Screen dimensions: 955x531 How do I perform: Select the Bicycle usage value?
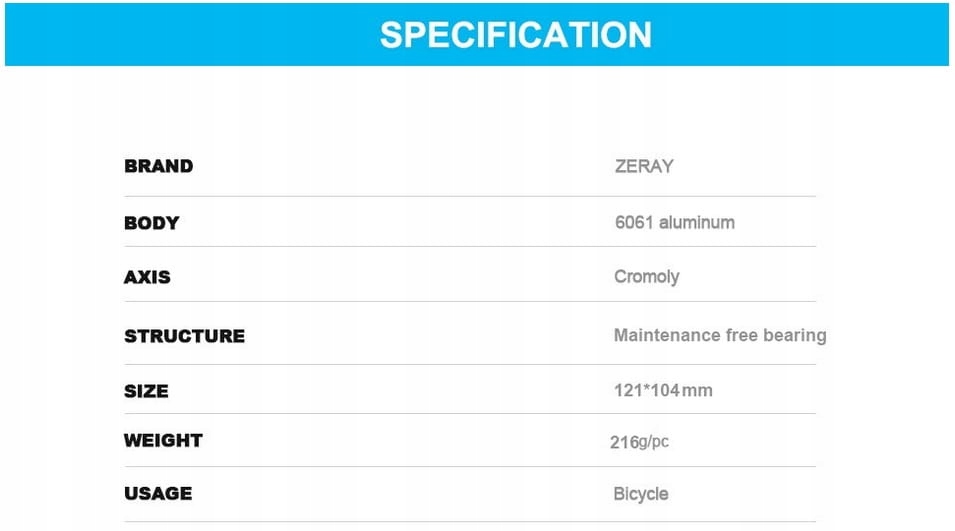[x=640, y=494]
